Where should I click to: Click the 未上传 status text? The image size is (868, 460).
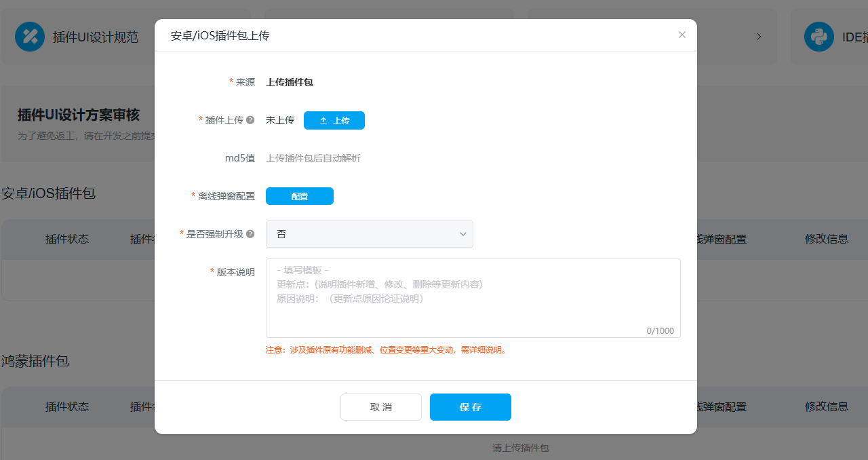(x=280, y=120)
